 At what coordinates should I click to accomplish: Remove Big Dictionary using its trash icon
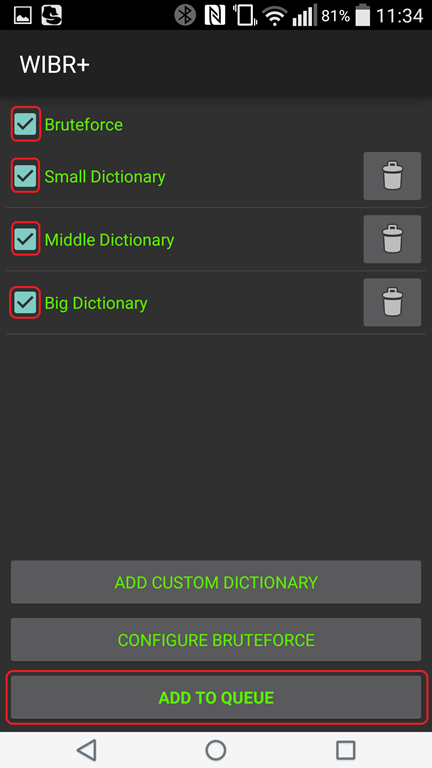click(x=392, y=302)
